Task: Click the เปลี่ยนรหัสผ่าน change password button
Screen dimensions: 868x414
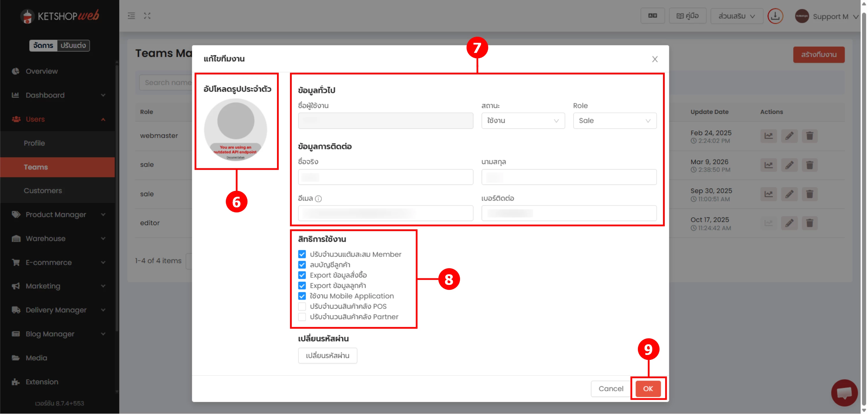Action: (327, 356)
